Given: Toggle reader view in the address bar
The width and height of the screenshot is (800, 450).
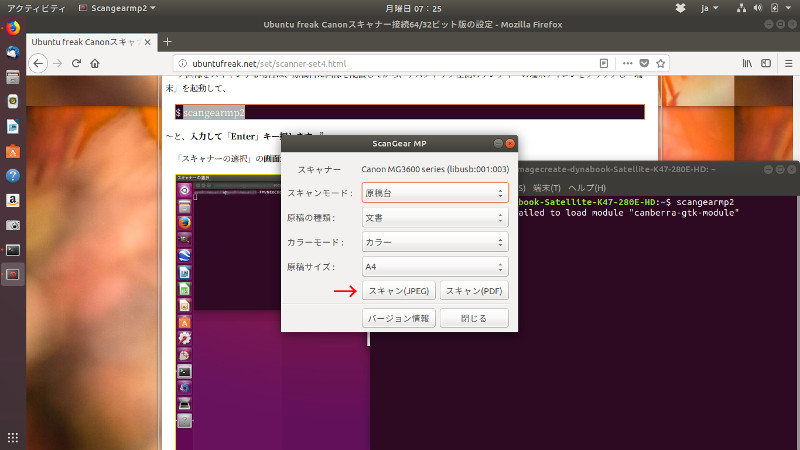Looking at the screenshot, I should [604, 63].
